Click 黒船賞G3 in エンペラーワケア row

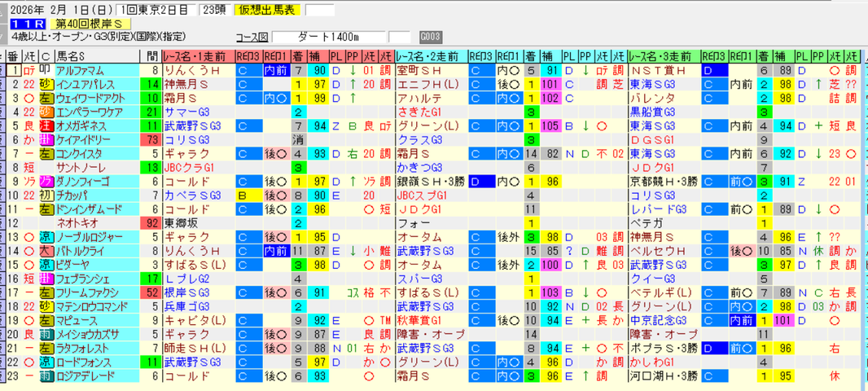pos(653,112)
